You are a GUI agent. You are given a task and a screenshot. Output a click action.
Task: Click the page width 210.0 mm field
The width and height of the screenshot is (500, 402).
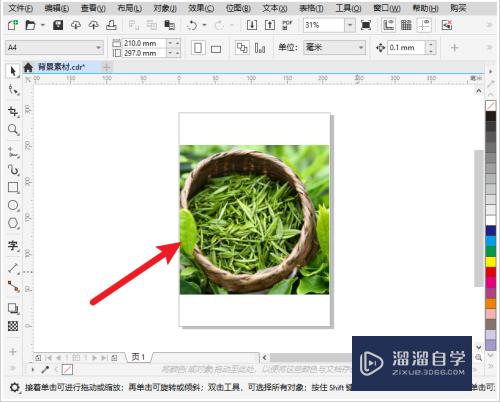(144, 43)
